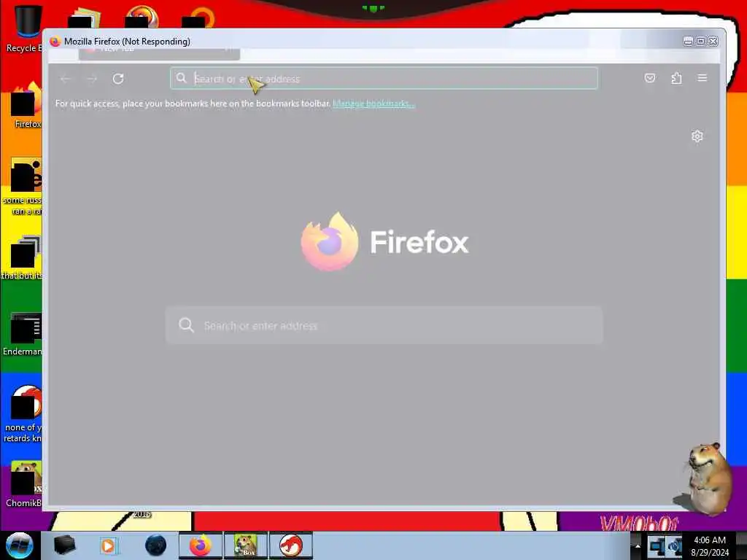Viewport: 747px width, 560px height.
Task: Click the new tab personalize gear icon
Action: [697, 136]
